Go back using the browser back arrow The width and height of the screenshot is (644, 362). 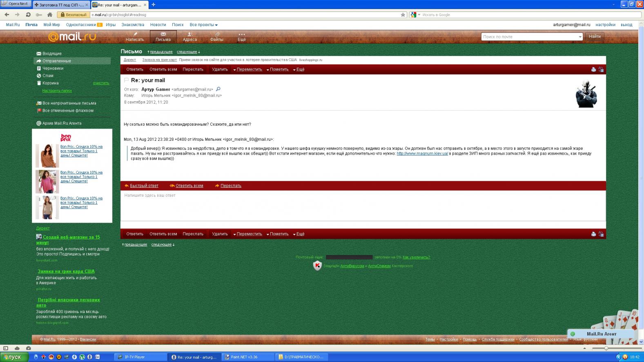point(7,15)
